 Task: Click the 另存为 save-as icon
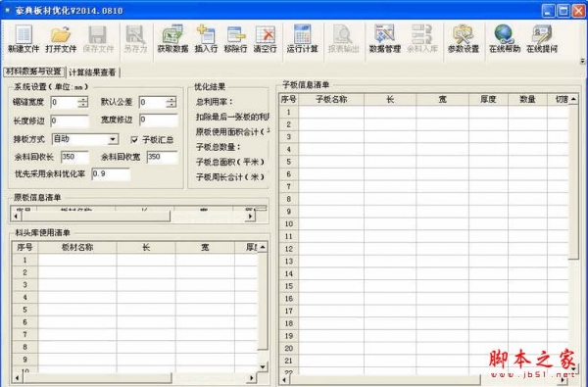click(135, 38)
